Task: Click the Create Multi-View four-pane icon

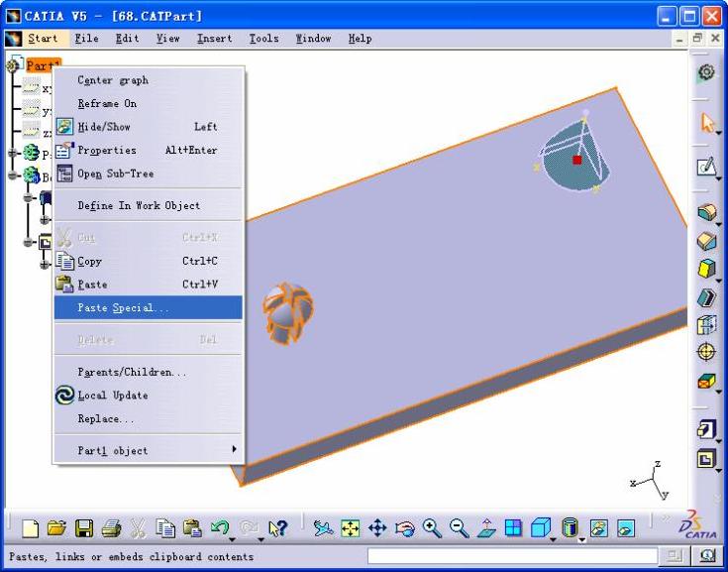Action: 513,528
